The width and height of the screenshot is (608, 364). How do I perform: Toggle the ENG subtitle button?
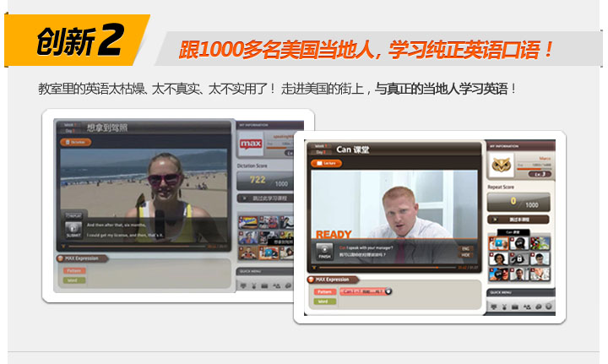click(465, 248)
